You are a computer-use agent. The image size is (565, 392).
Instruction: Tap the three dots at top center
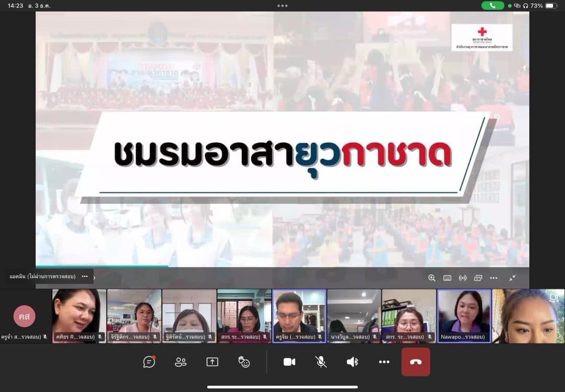[x=282, y=6]
